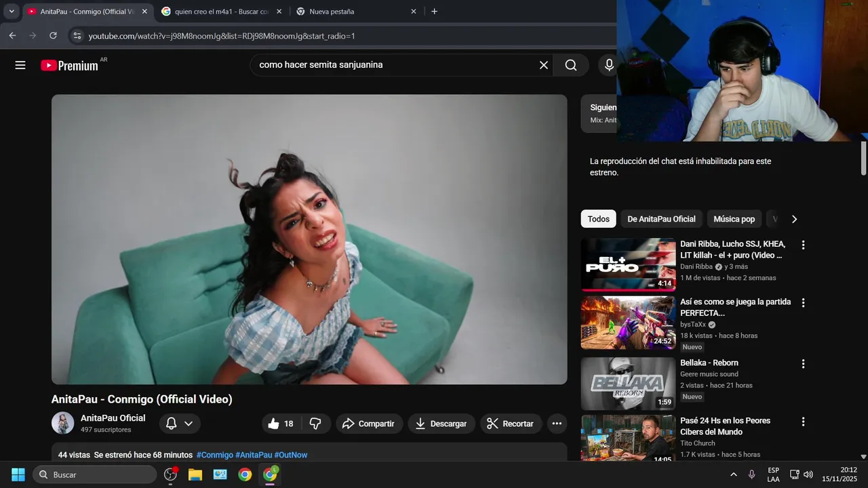Go back with browser back arrow

coord(12,35)
